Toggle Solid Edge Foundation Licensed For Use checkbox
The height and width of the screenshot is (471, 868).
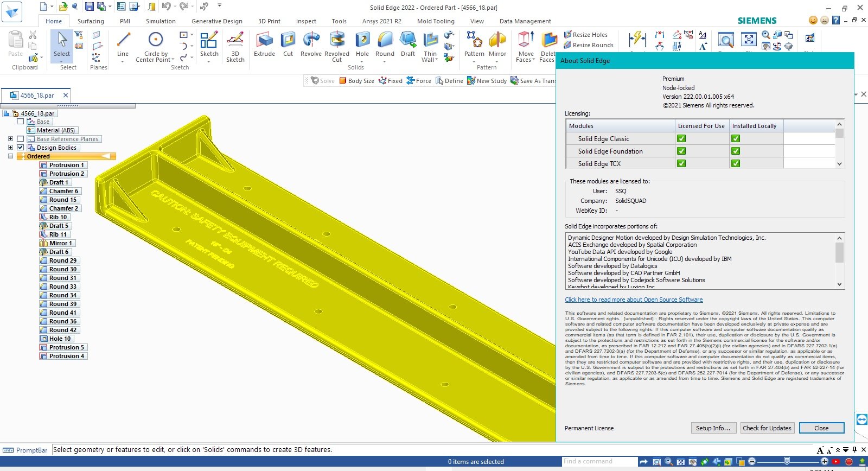(681, 151)
